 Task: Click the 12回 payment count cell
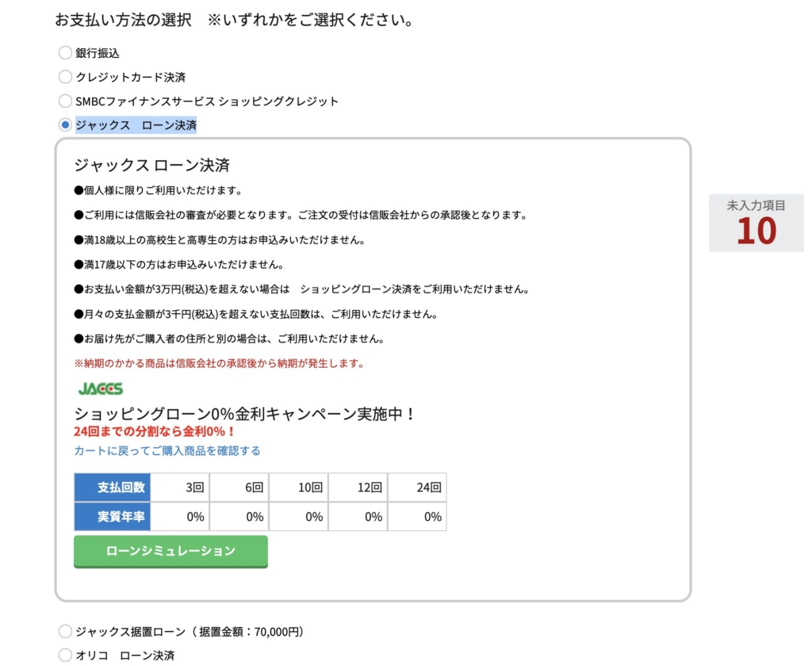(x=358, y=488)
